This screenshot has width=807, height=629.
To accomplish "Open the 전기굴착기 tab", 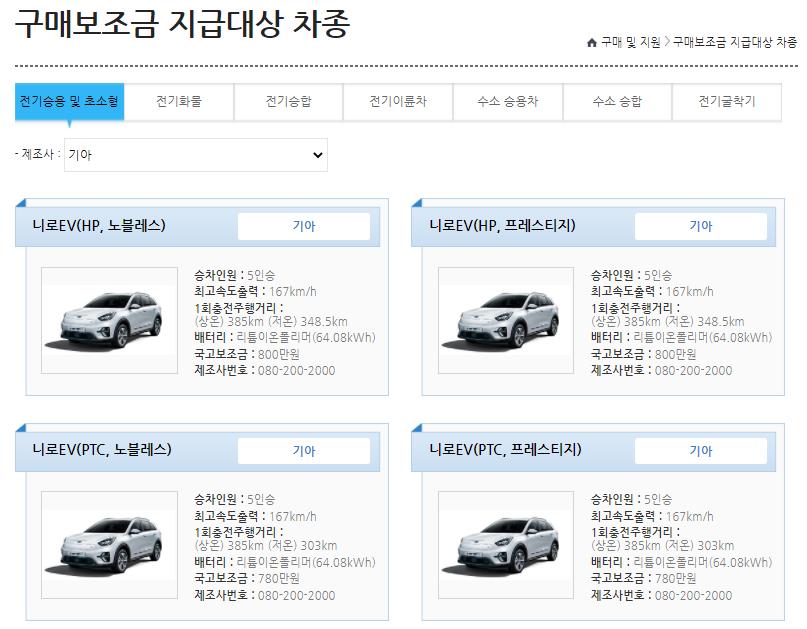I will (727, 101).
